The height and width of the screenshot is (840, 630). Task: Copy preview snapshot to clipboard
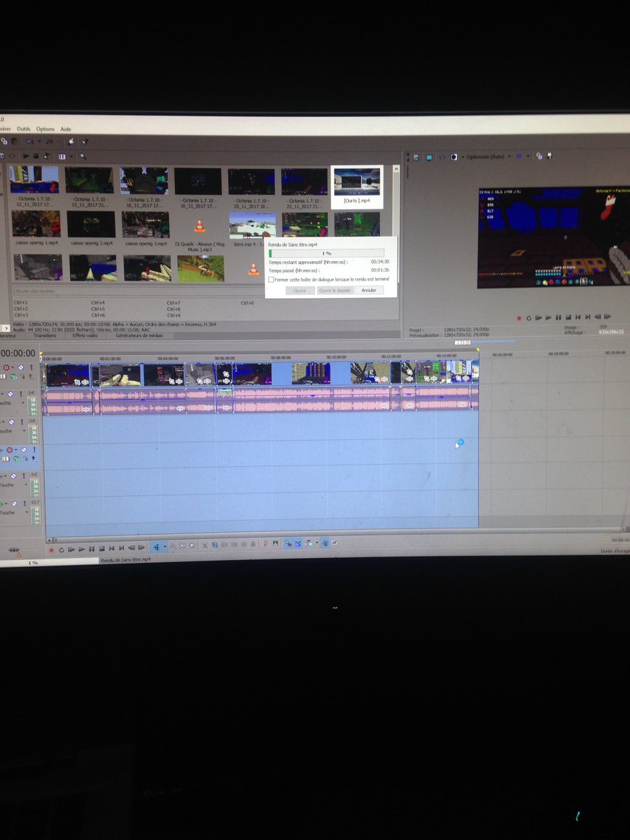(x=539, y=157)
